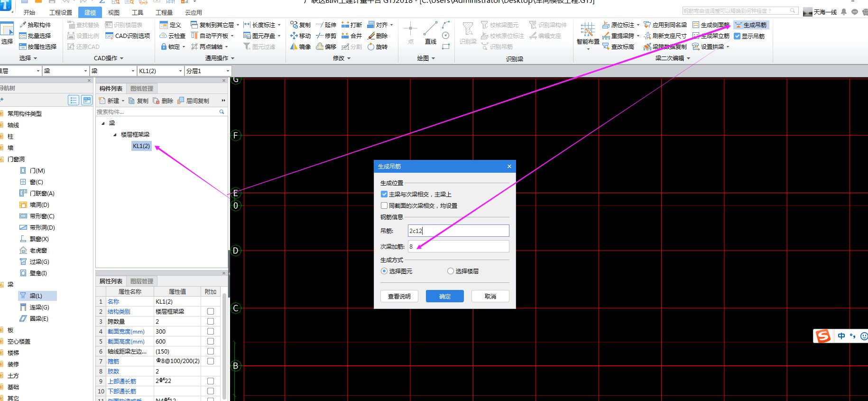Open CAD识别选项 (CAD recognition options)
868x401 pixels.
pos(128,36)
